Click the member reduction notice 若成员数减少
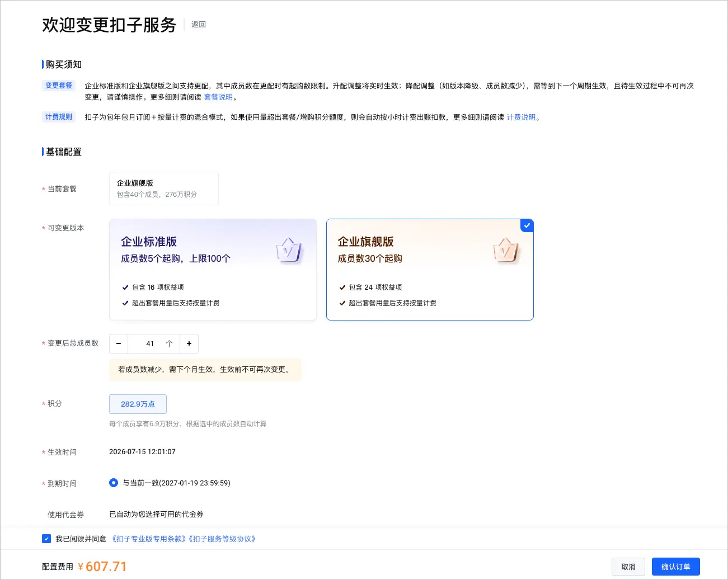The width and height of the screenshot is (728, 580). tap(205, 370)
